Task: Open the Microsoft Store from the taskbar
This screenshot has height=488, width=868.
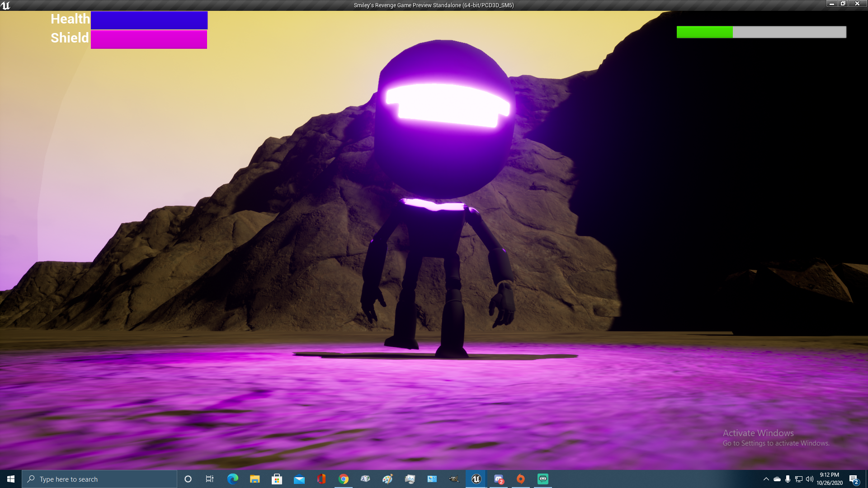Action: tap(277, 479)
